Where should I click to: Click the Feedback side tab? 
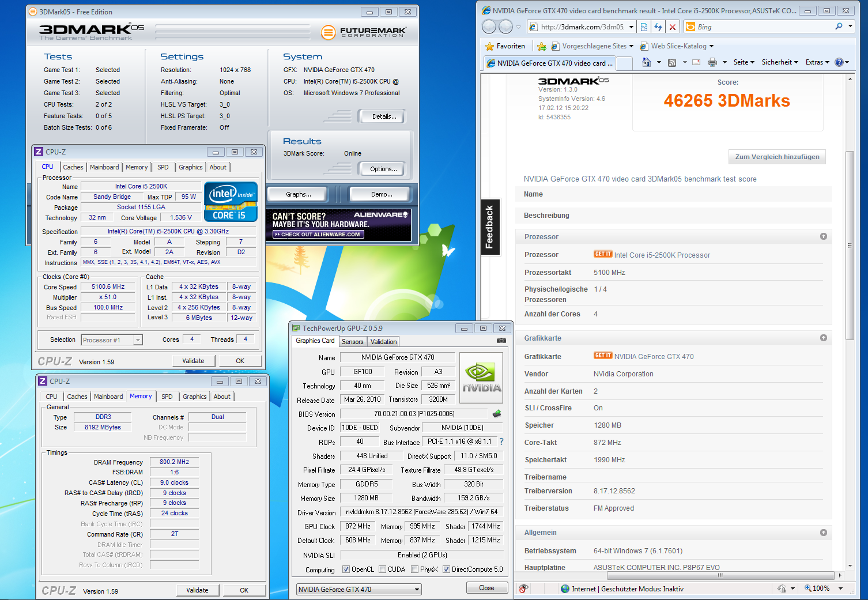pyautogui.click(x=490, y=227)
